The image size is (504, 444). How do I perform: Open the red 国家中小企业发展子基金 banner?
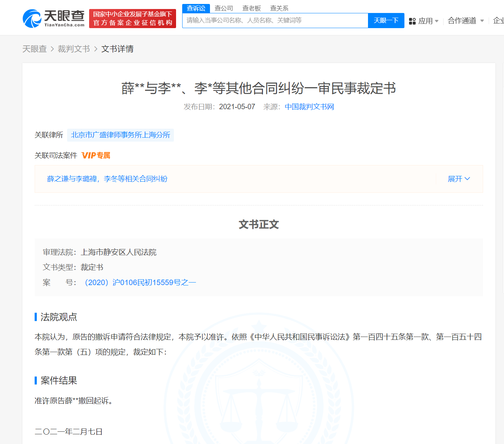click(x=132, y=18)
